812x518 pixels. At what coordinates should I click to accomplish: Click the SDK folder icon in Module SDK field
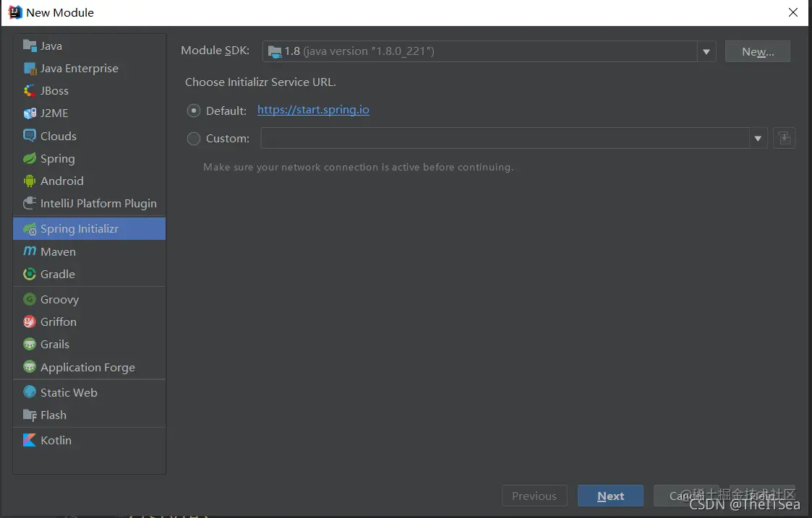(275, 51)
